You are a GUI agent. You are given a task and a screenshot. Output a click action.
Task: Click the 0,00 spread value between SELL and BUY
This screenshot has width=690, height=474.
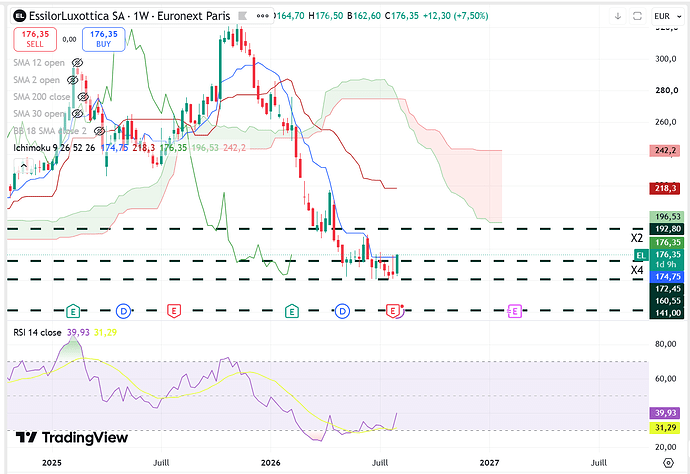(69, 39)
